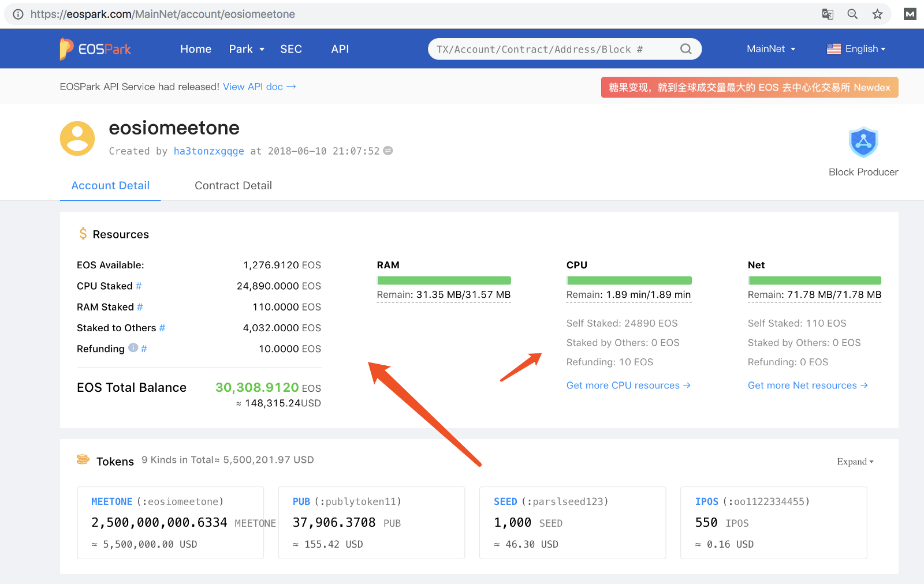
Task: Click the hash icon next to CPU Staked
Action: tap(139, 286)
